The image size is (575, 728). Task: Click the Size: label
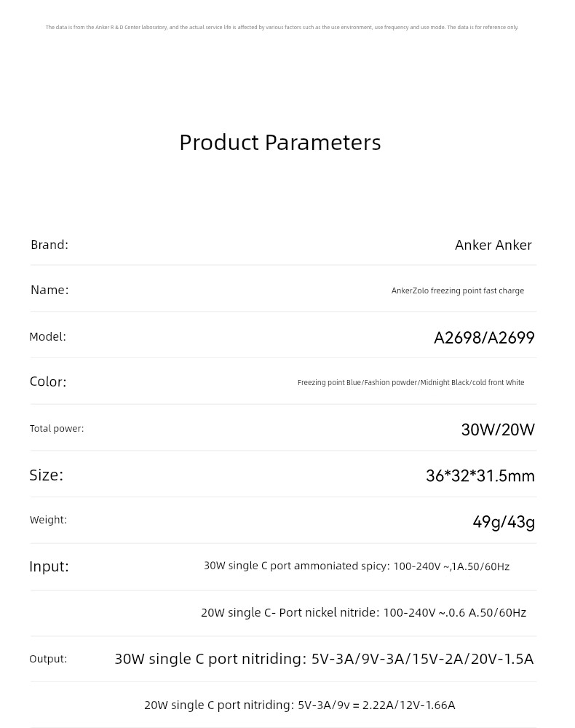click(x=47, y=475)
